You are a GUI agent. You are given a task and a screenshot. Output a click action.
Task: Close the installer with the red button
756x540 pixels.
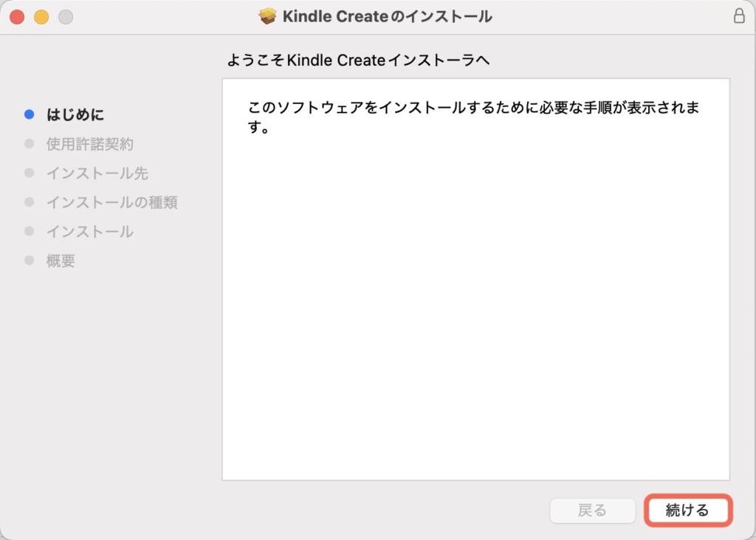coord(17,16)
